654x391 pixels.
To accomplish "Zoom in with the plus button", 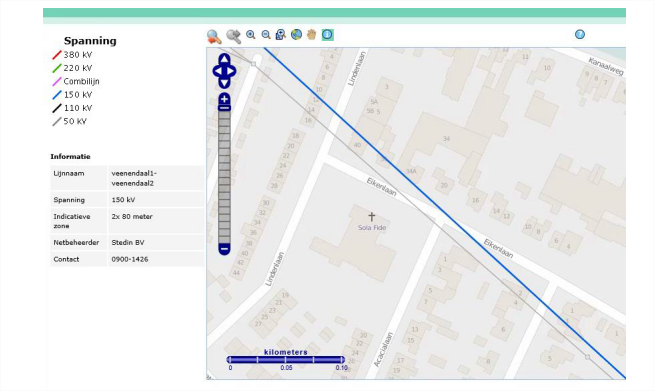I will click(x=224, y=99).
